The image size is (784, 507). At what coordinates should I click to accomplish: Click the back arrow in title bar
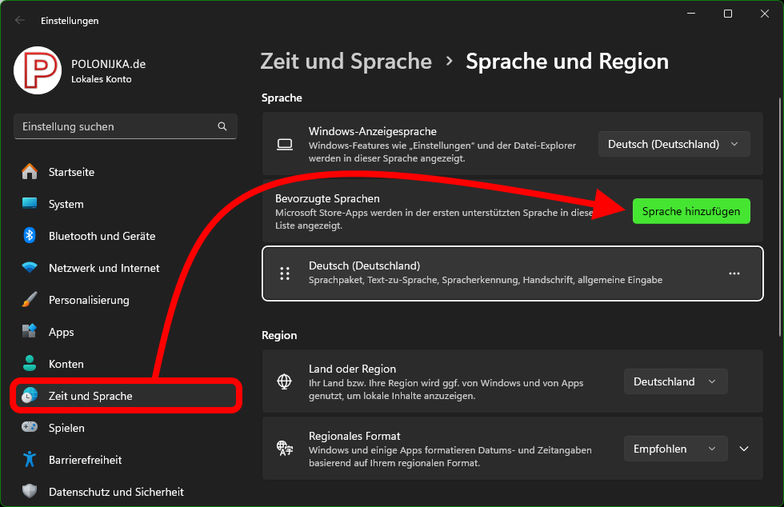point(20,20)
